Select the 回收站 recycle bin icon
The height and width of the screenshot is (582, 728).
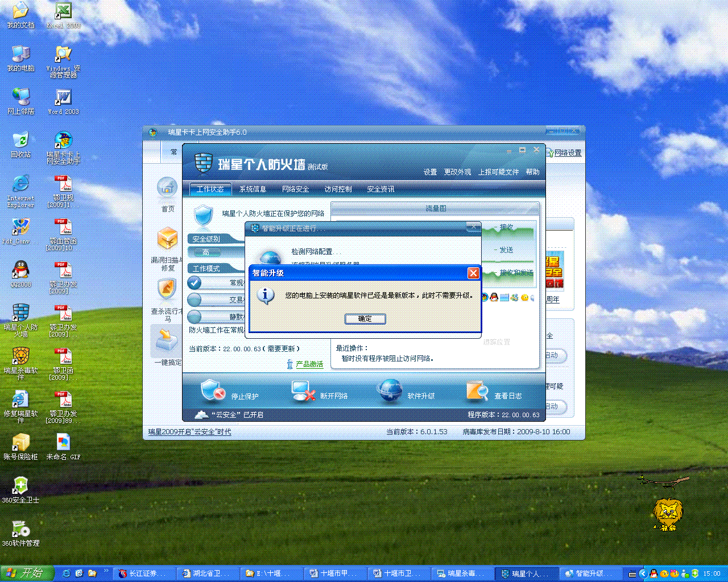point(20,145)
